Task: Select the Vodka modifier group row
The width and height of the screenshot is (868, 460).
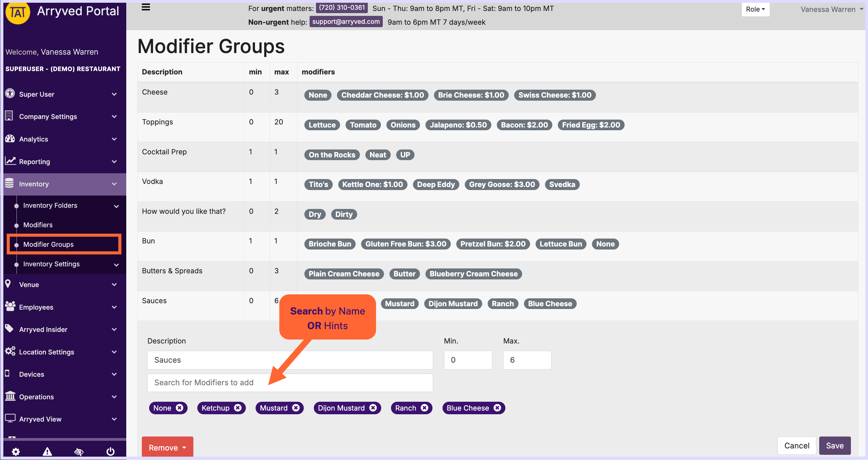Action: (497, 187)
